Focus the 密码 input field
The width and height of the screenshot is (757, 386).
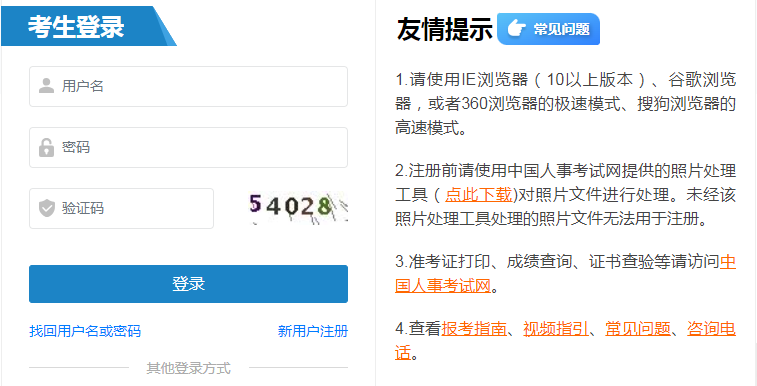[188, 148]
